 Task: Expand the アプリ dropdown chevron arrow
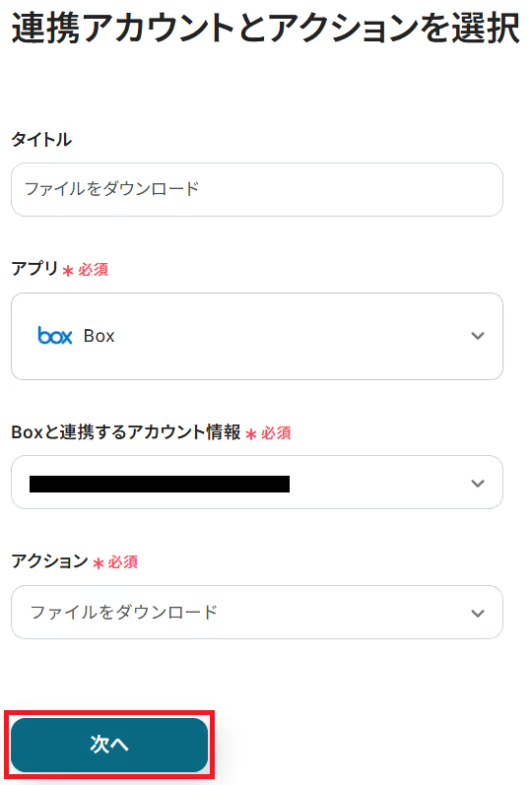[478, 336]
